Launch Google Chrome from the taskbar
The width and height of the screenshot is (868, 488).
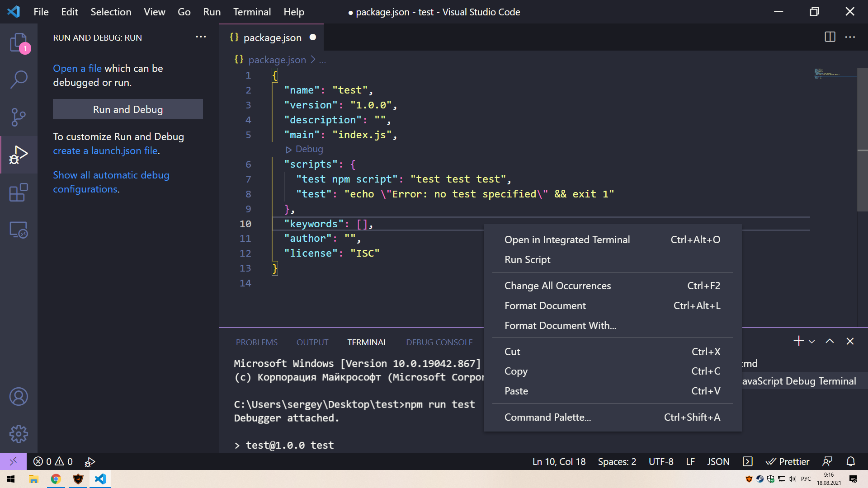pos(56,479)
